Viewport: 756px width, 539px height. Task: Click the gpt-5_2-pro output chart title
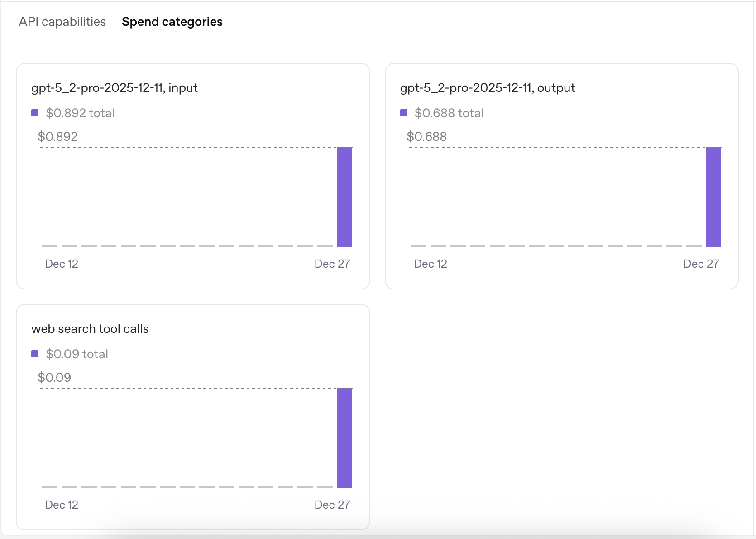click(488, 88)
